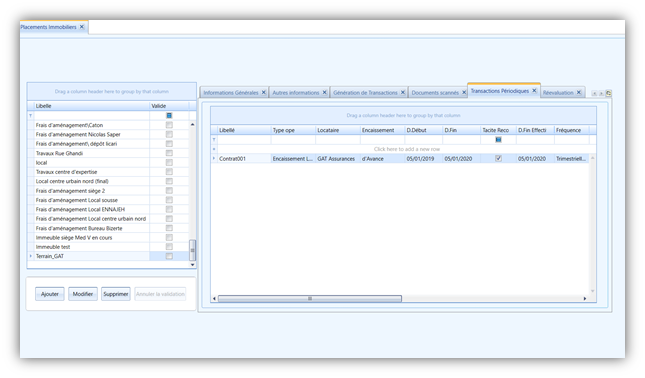Click the filter icon in left grid
The width and height of the screenshot is (645, 378).
[30, 116]
